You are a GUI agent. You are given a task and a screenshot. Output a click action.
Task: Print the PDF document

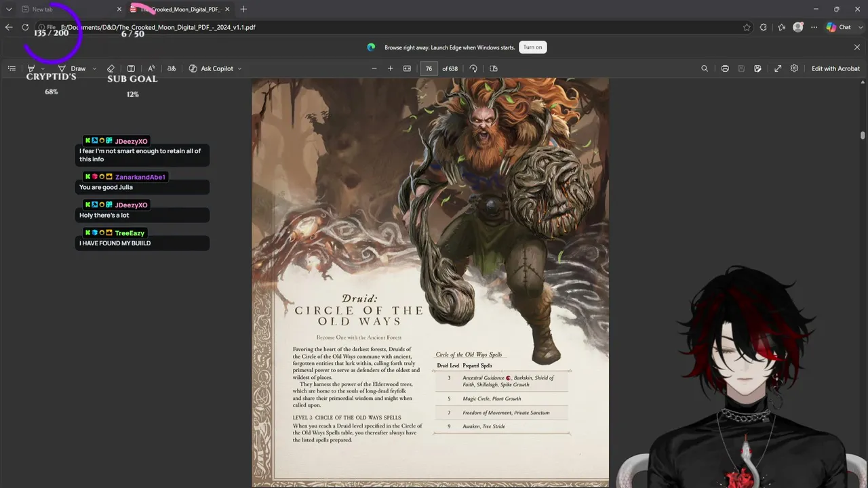pos(725,68)
